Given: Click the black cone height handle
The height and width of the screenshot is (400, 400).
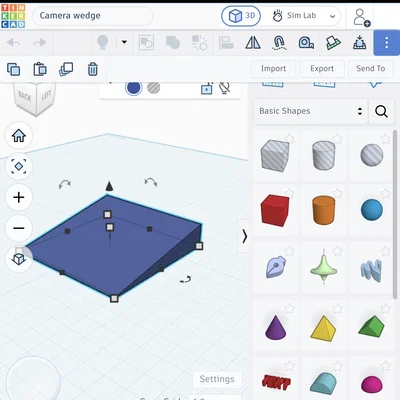Looking at the screenshot, I should pos(109,186).
